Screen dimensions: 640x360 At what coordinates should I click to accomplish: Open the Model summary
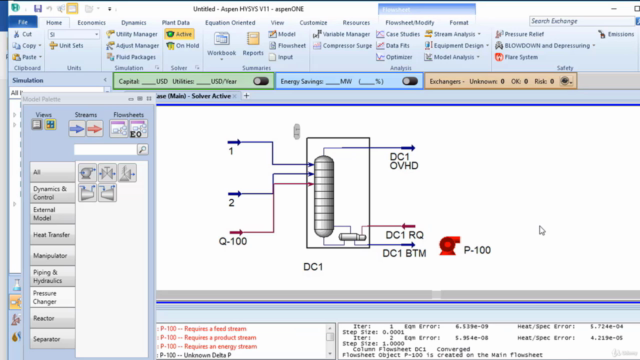(x=282, y=34)
